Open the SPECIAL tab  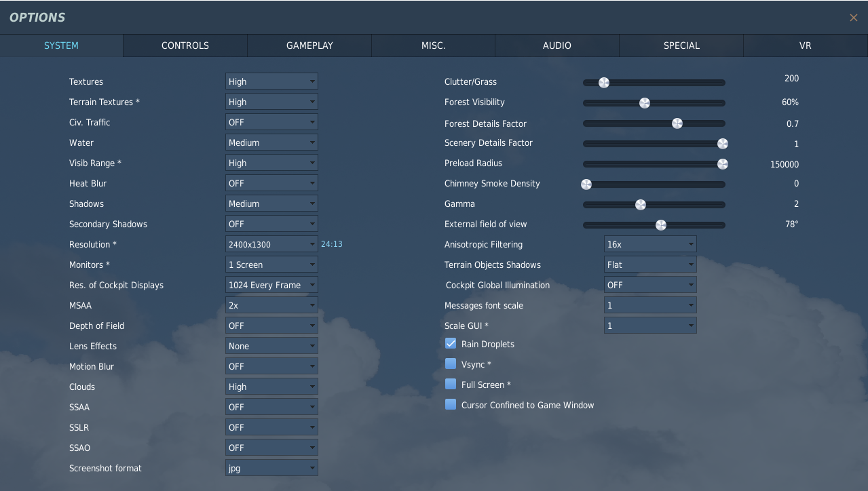[681, 45]
